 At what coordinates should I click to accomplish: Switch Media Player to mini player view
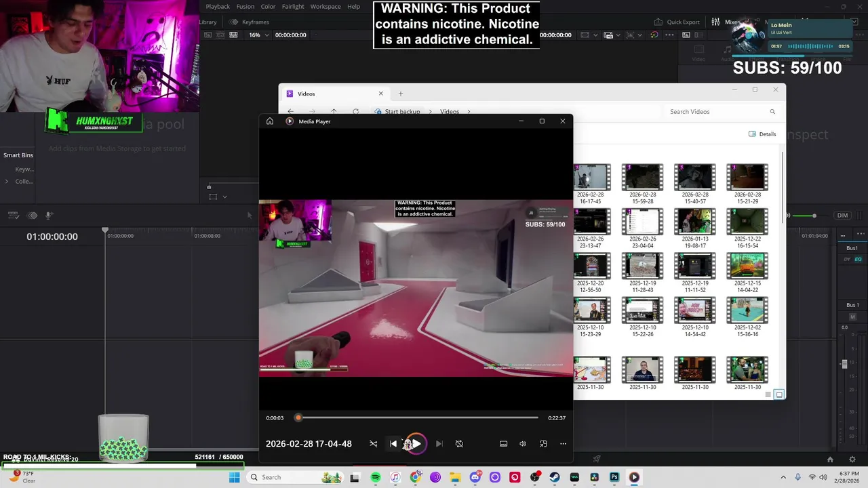[543, 444]
